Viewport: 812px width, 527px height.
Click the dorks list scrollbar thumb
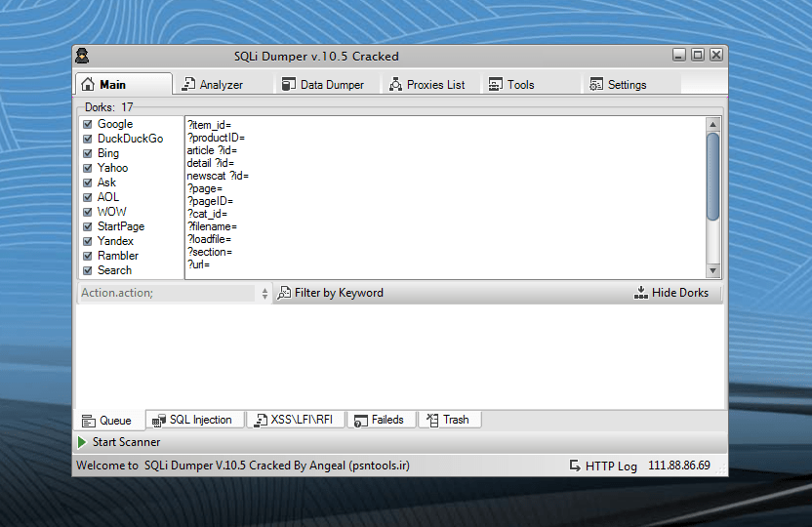point(713,177)
